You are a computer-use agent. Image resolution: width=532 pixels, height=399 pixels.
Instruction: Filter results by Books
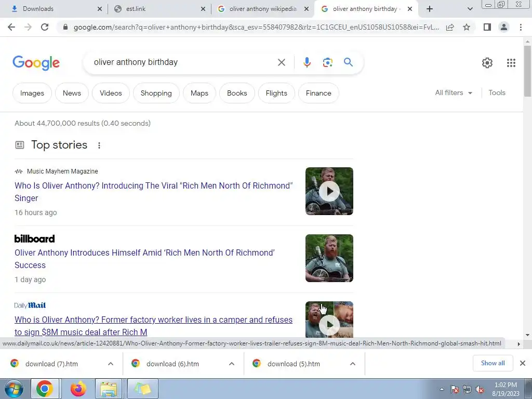(x=237, y=93)
